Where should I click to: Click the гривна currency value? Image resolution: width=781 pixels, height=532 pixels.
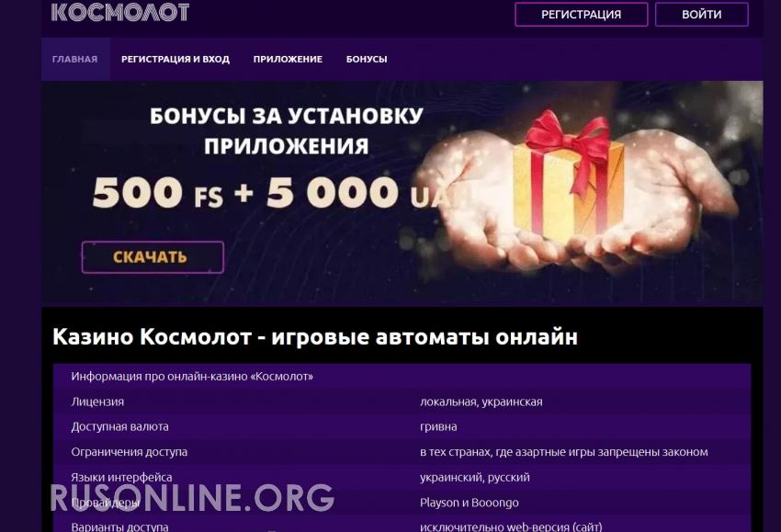click(x=438, y=427)
